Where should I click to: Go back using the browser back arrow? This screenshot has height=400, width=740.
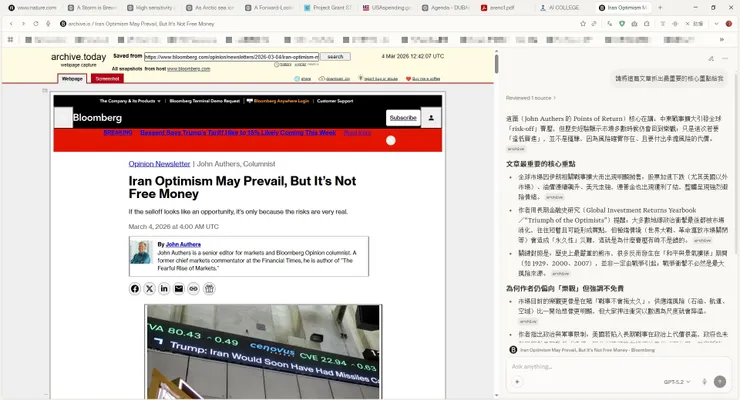[11, 24]
